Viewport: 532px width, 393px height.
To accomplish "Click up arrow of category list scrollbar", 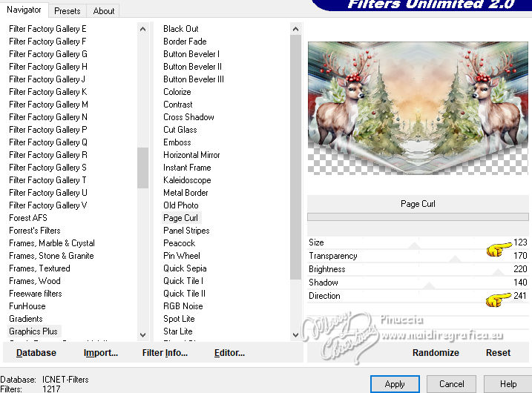I will click(143, 29).
